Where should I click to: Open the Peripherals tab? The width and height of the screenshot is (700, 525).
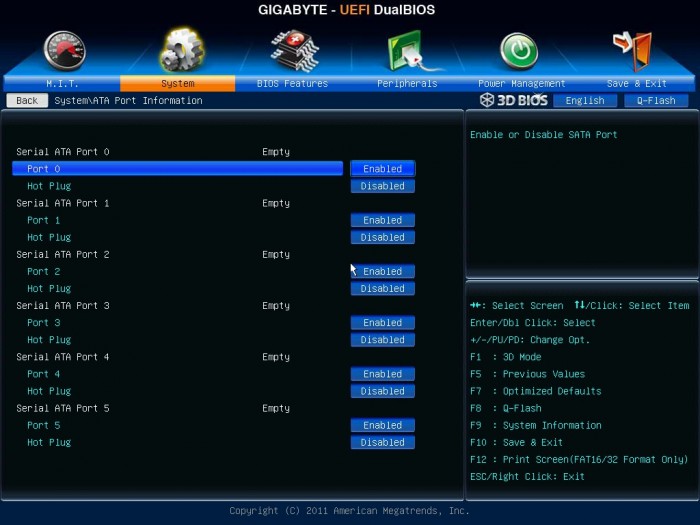[407, 83]
